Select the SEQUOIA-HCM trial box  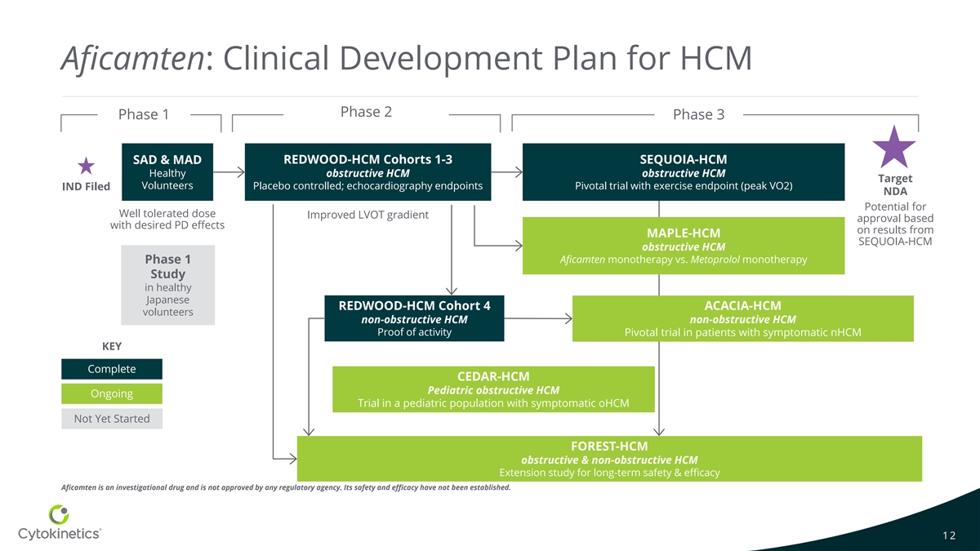tap(684, 172)
